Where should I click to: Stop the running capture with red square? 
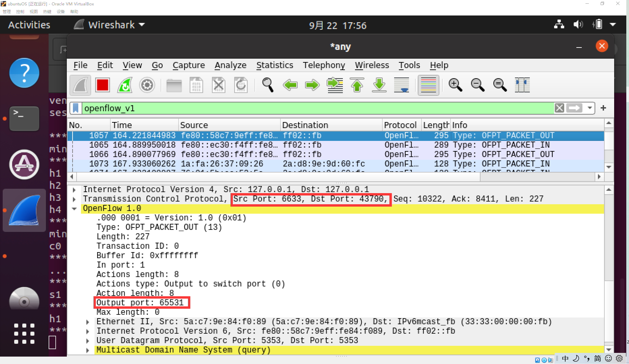pyautogui.click(x=103, y=85)
